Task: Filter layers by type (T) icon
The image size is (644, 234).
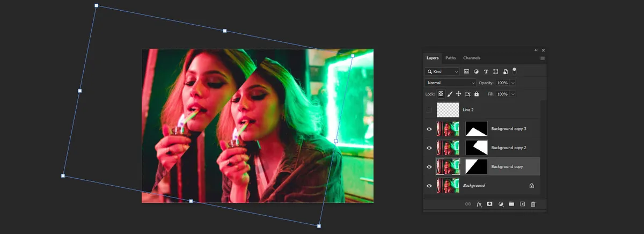Action: coord(486,71)
